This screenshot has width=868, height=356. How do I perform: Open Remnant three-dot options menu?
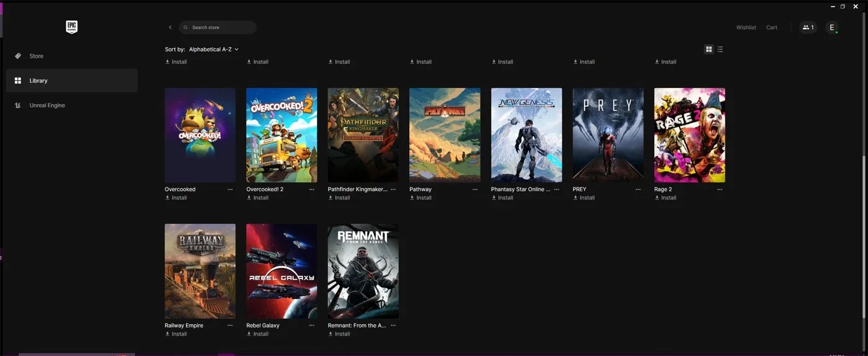[x=393, y=325]
